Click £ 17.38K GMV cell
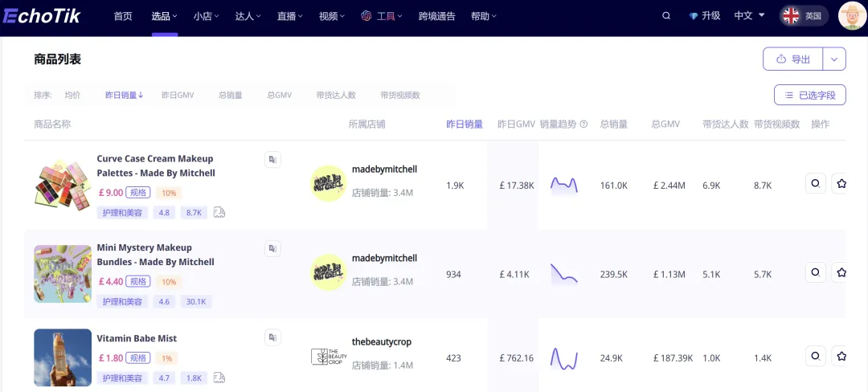The height and width of the screenshot is (392, 868). click(517, 186)
